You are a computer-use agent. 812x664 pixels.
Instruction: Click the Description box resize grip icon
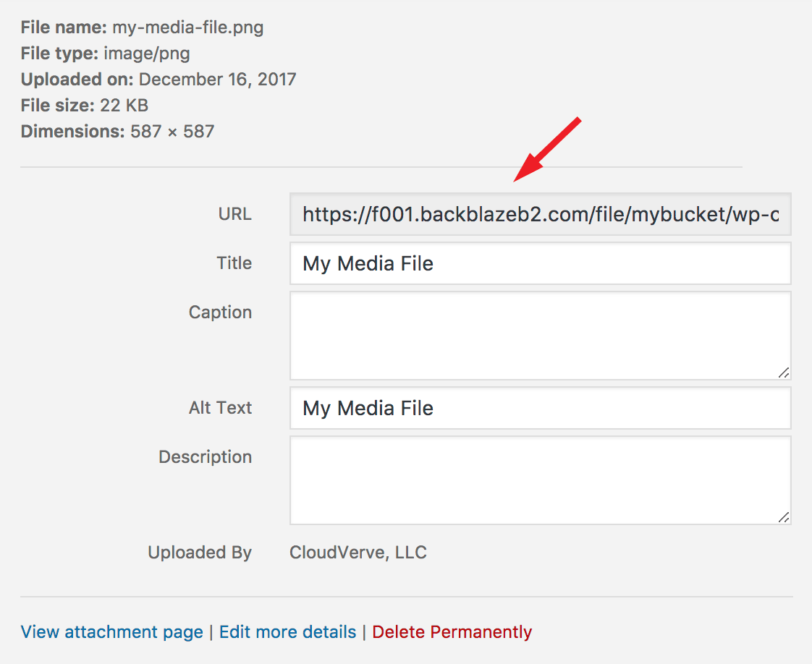pyautogui.click(x=784, y=516)
